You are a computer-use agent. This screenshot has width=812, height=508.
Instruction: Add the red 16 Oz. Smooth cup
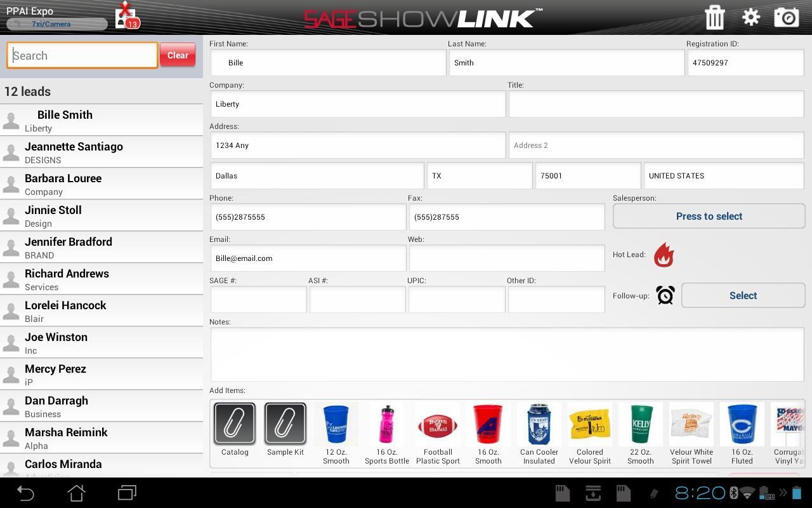click(488, 433)
